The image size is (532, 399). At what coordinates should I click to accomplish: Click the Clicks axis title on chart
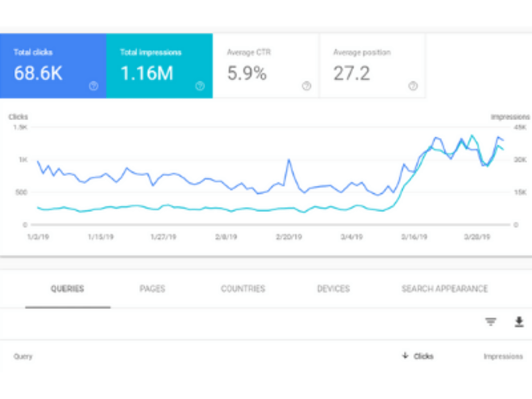click(x=18, y=117)
